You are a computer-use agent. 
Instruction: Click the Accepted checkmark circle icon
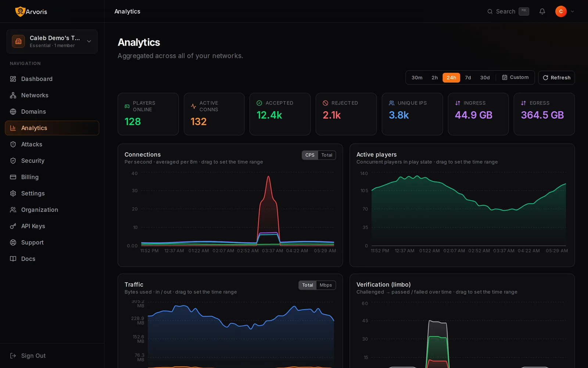(259, 103)
